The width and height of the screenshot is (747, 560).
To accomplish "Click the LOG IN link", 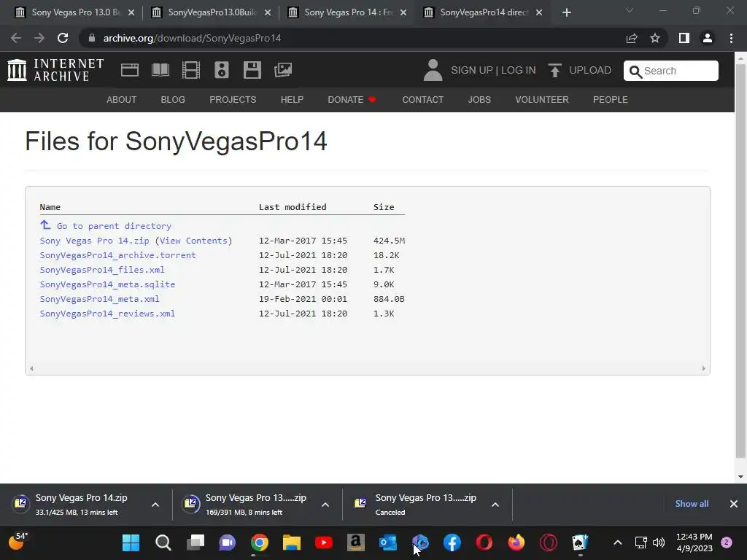I will (519, 70).
